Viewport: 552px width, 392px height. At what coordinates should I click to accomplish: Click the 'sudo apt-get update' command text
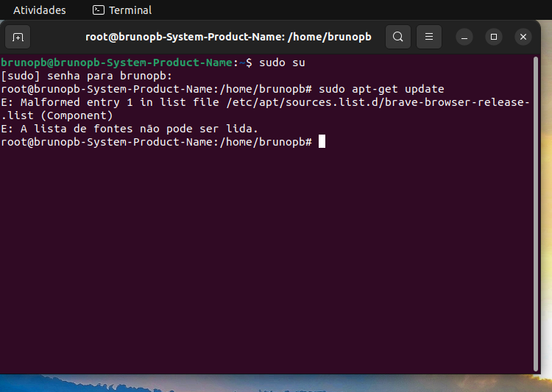(x=381, y=89)
